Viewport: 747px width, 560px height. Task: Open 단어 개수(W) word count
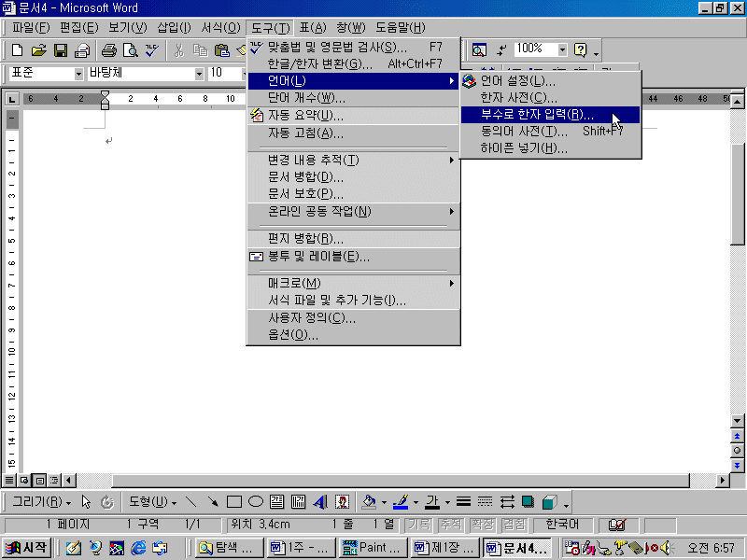[354, 98]
